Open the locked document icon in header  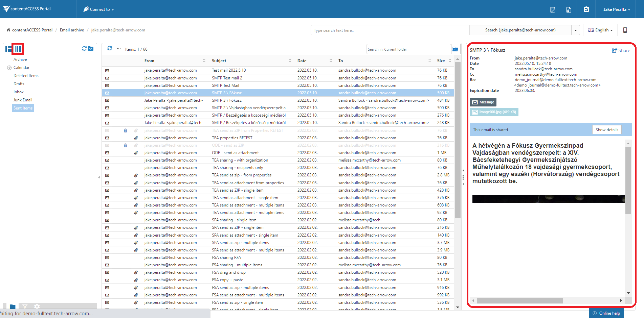[x=569, y=9]
